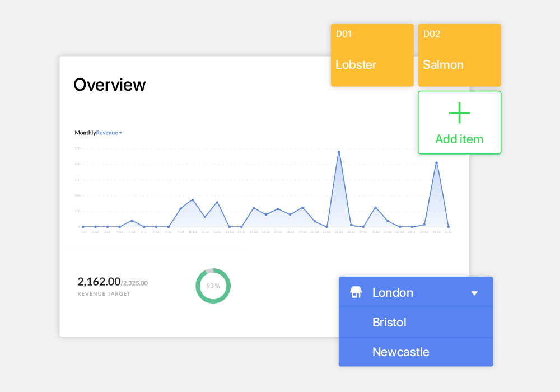Open the Salmon item tile
Screen dimensions: 560x392
pyautogui.click(x=459, y=55)
